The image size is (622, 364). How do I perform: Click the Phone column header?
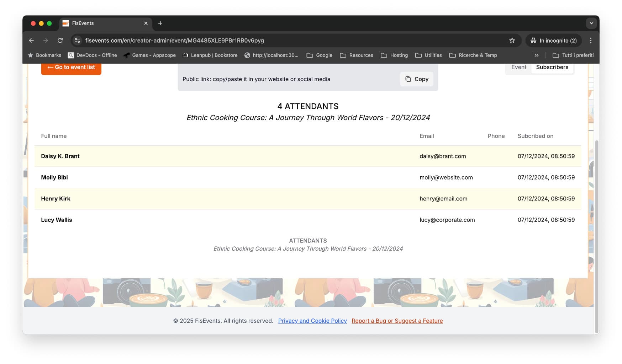click(x=496, y=136)
